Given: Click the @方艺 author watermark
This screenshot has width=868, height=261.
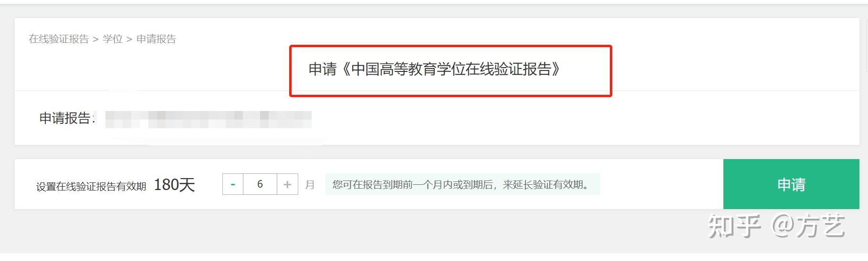Looking at the screenshot, I should 808,226.
